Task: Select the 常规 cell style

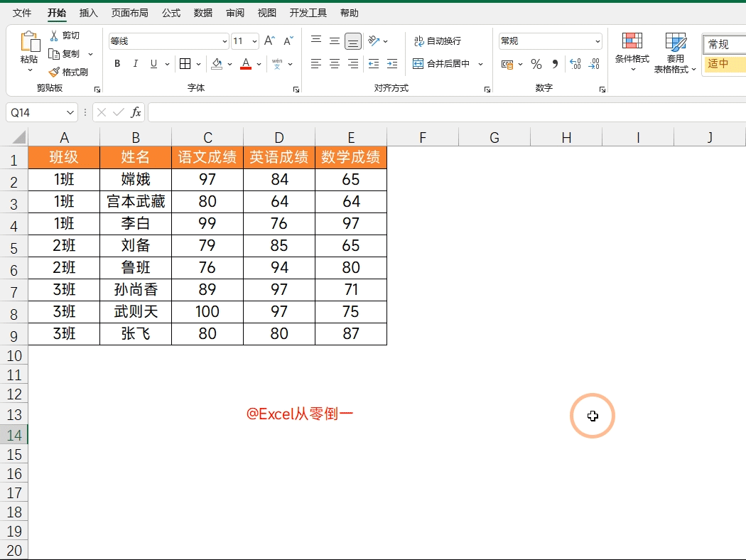Action: point(724,45)
